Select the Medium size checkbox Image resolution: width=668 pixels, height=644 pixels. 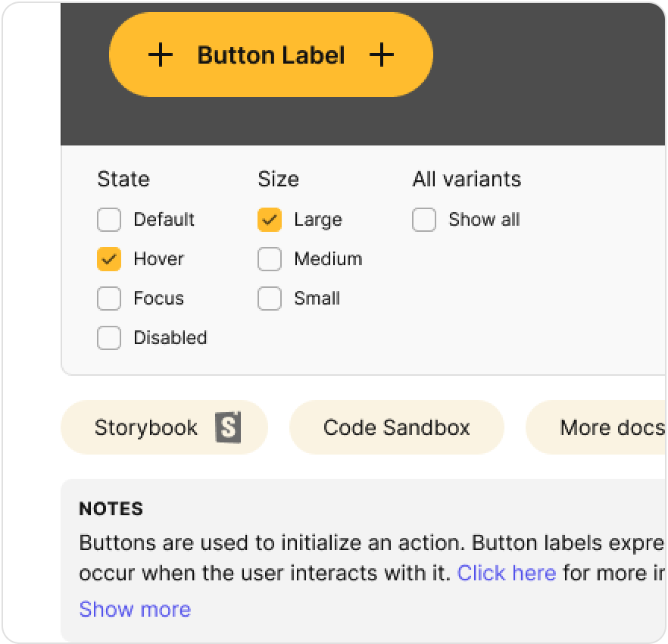point(270,259)
